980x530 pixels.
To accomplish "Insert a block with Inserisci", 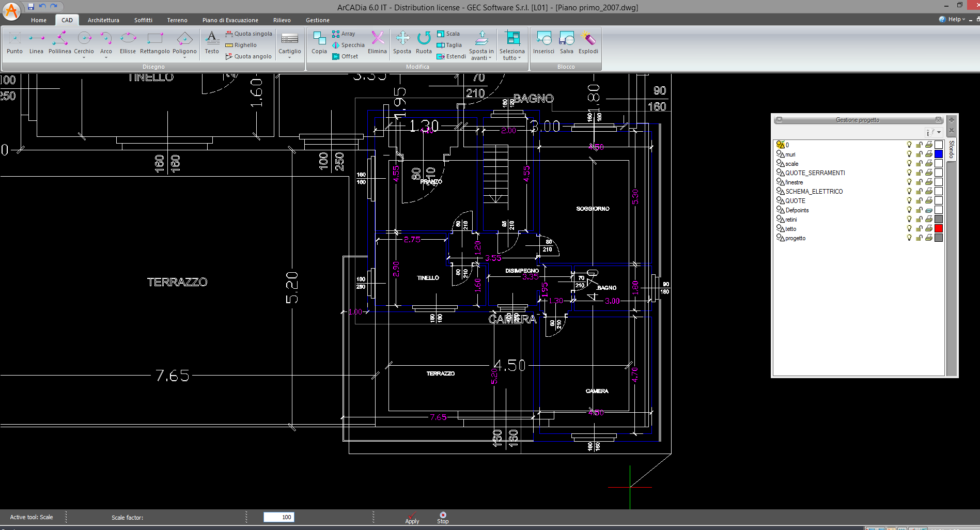I will 543,42.
